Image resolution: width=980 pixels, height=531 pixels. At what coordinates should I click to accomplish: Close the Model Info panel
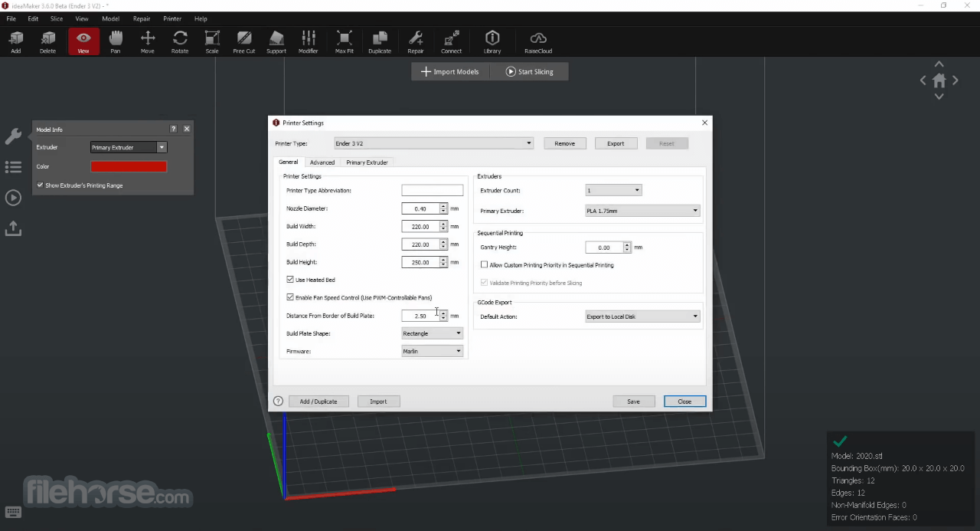point(187,129)
